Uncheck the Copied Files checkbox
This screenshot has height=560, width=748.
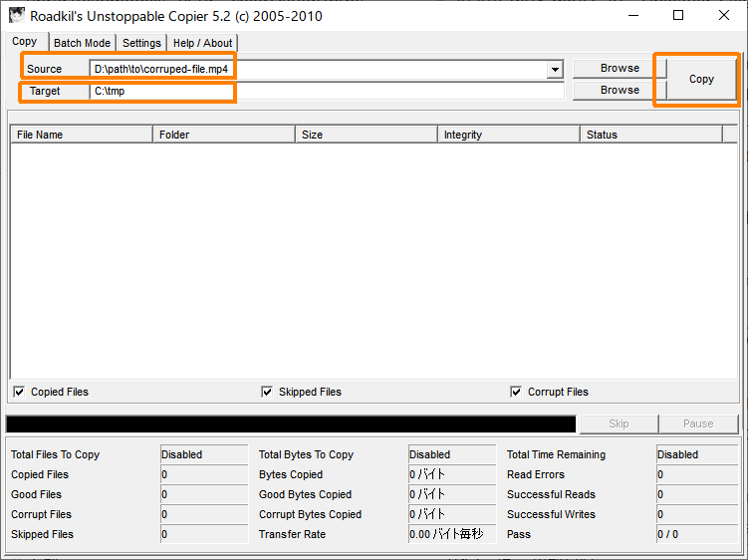[19, 392]
